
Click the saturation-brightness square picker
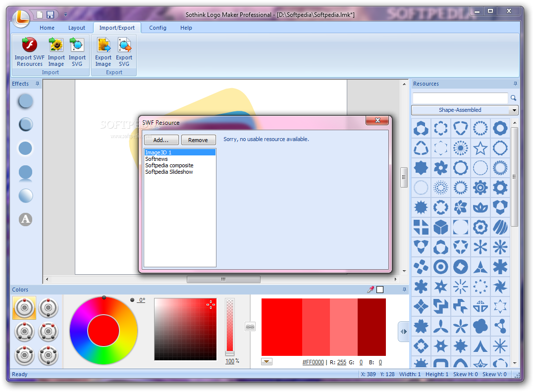coord(185,329)
